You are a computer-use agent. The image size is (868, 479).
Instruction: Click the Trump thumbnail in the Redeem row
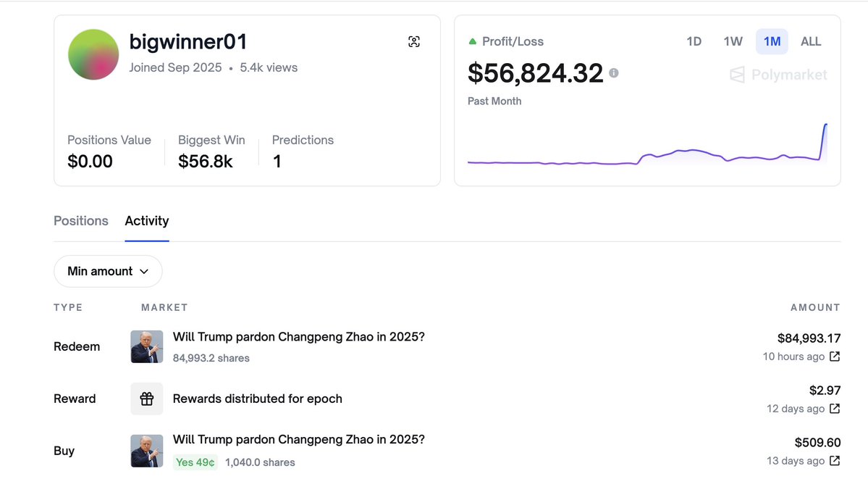coord(147,346)
